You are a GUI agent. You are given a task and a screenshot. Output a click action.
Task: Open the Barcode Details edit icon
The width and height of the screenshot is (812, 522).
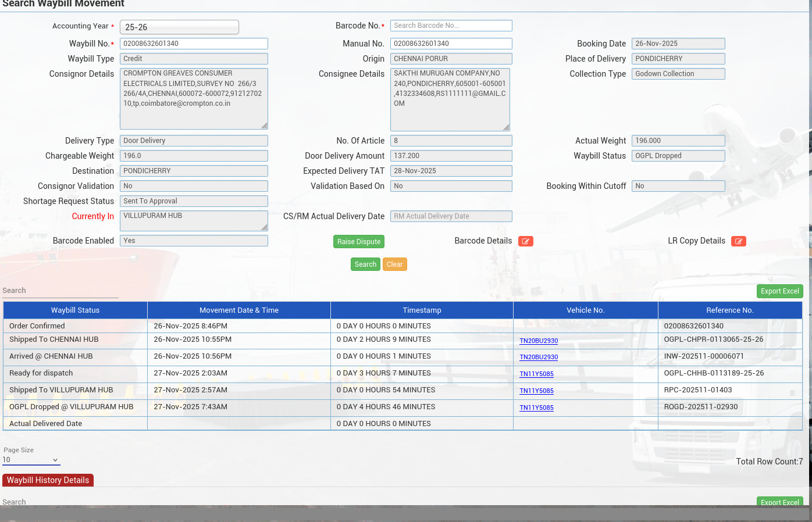pos(525,241)
